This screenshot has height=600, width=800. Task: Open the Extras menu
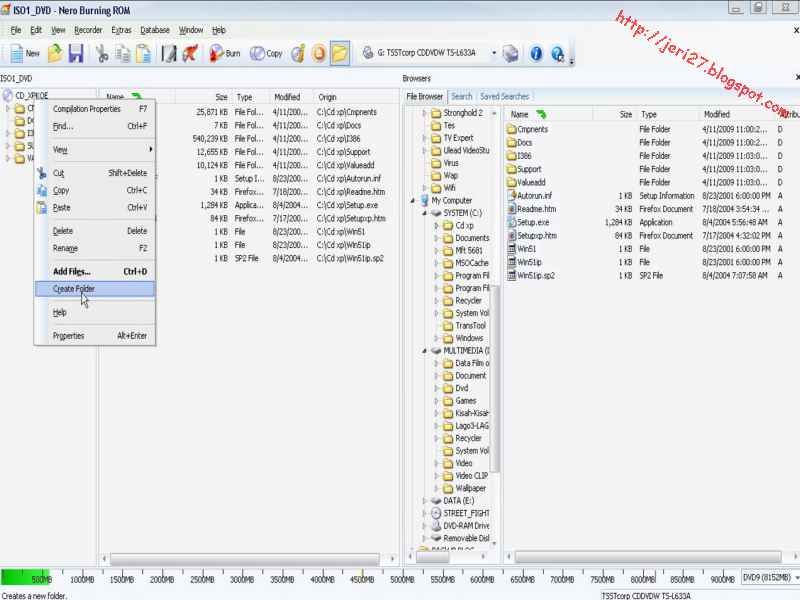click(121, 30)
